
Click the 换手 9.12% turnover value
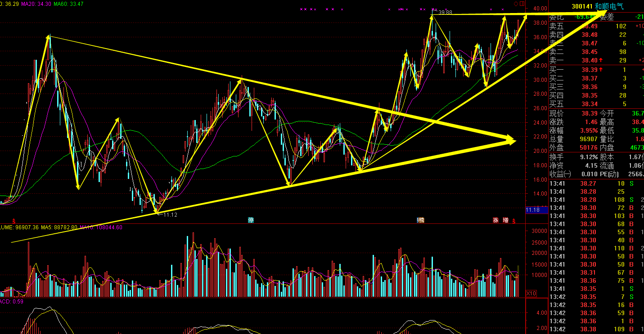(x=589, y=157)
